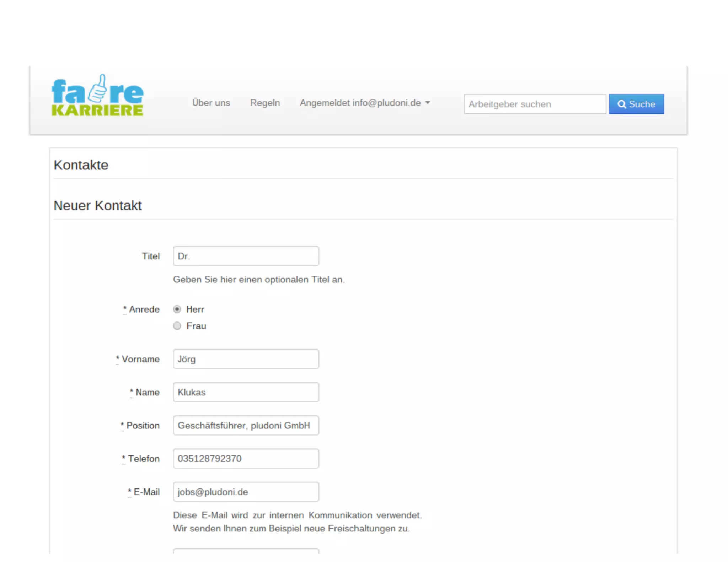This screenshot has height=562, width=728.
Task: Click the Position field with Geschäftsführer
Action: [x=246, y=425]
